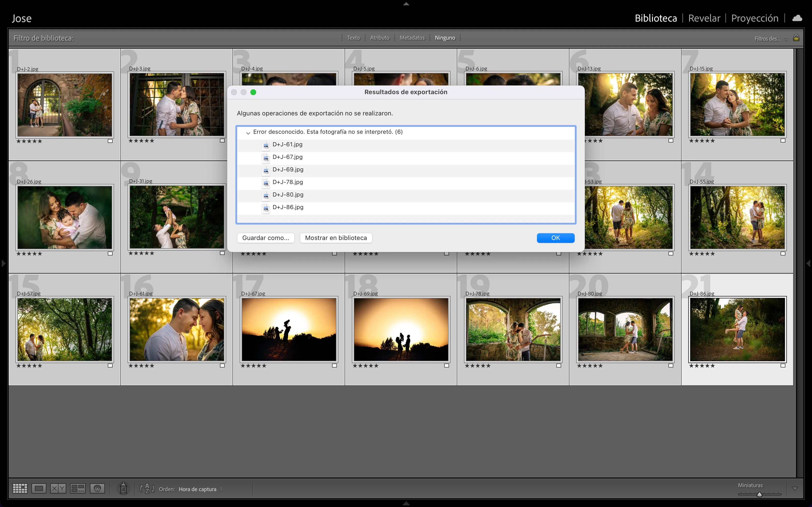Switch to the Revelar module
This screenshot has height=507, width=812.
(x=704, y=18)
